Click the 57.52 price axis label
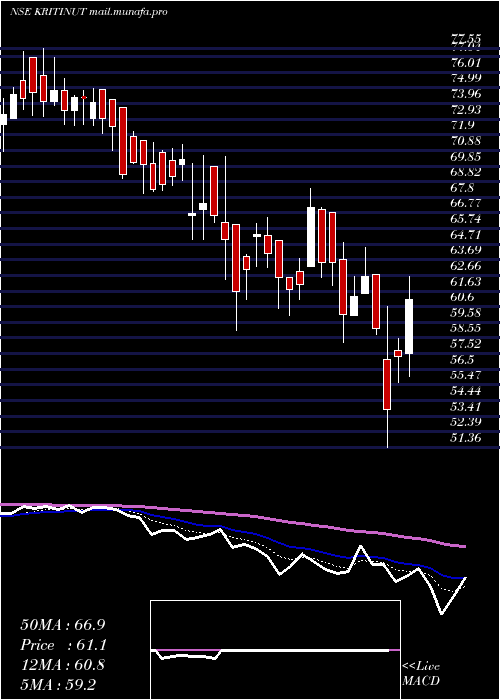 pyautogui.click(x=466, y=344)
